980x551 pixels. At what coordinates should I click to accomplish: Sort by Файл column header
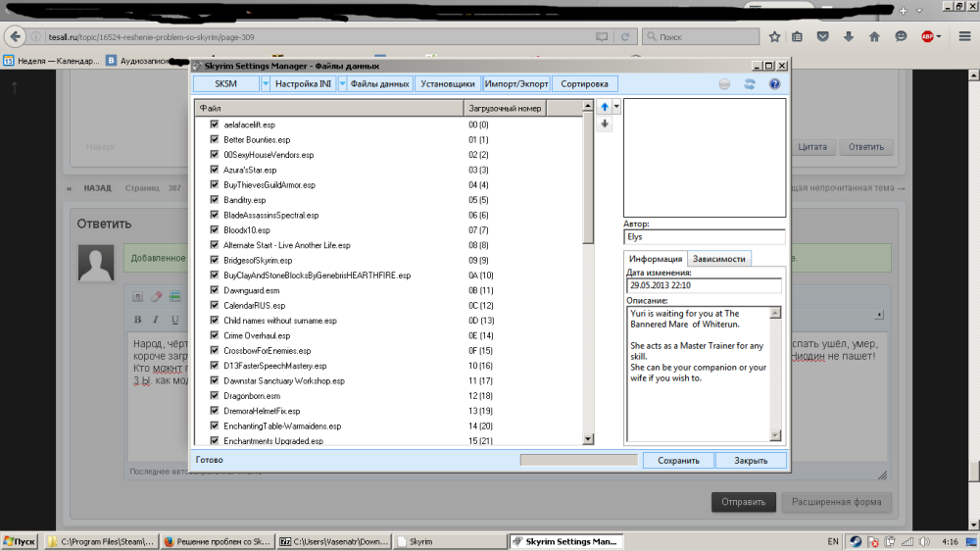pos(329,108)
